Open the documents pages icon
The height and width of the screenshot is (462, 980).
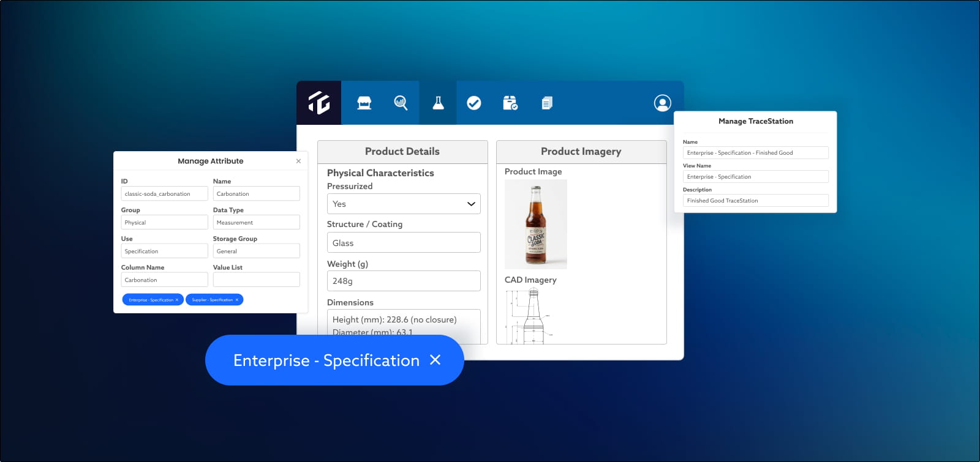[547, 103]
